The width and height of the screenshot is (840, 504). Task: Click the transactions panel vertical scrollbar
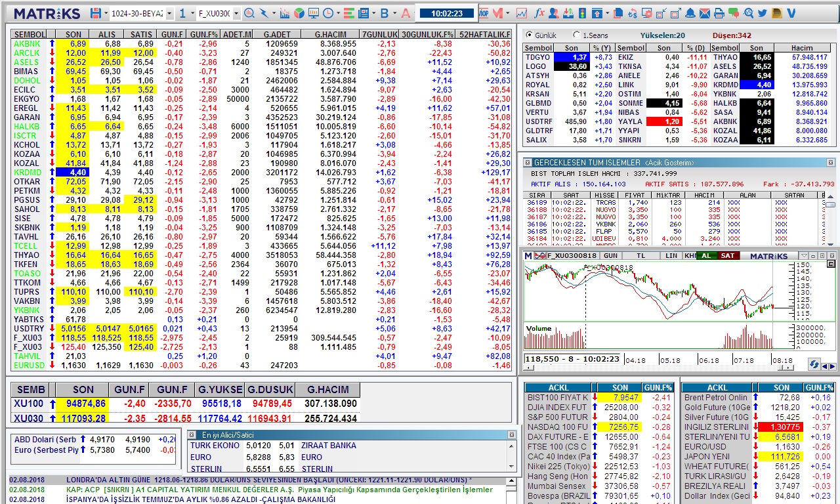(830, 220)
